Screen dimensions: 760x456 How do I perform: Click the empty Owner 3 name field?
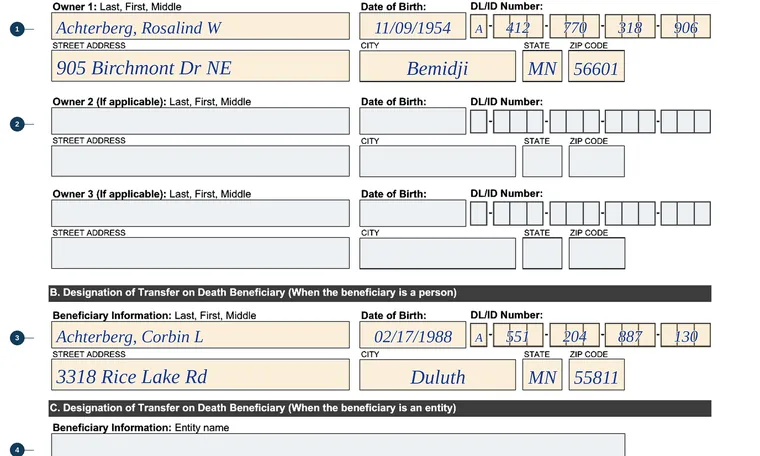pos(200,213)
